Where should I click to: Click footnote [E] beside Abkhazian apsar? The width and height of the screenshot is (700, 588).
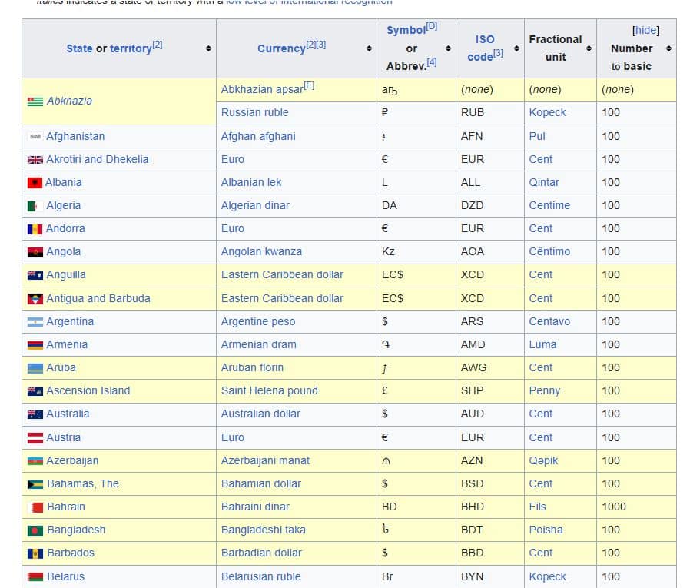(309, 85)
